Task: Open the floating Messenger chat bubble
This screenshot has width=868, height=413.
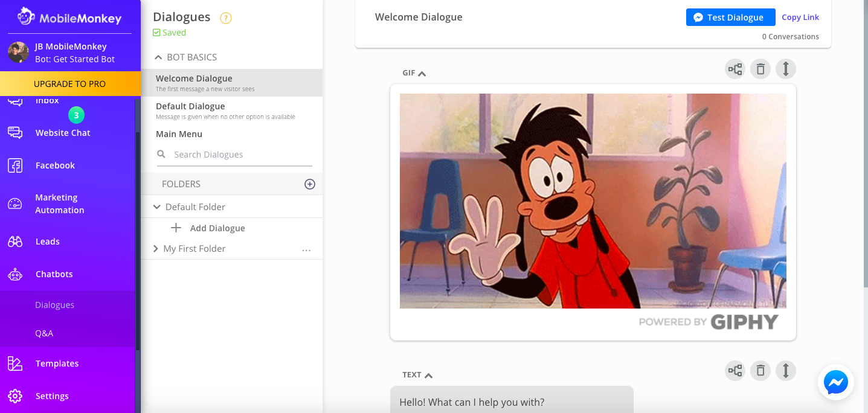Action: point(836,382)
